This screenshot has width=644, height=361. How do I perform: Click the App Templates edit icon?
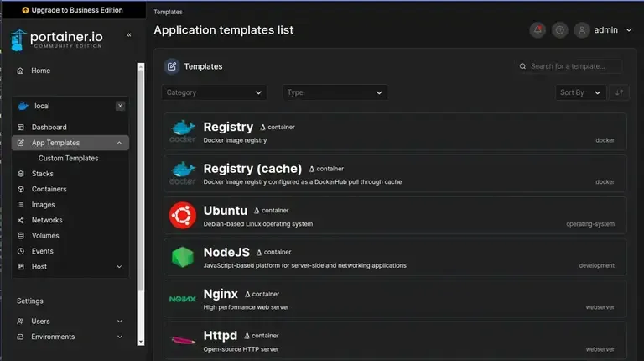click(20, 143)
